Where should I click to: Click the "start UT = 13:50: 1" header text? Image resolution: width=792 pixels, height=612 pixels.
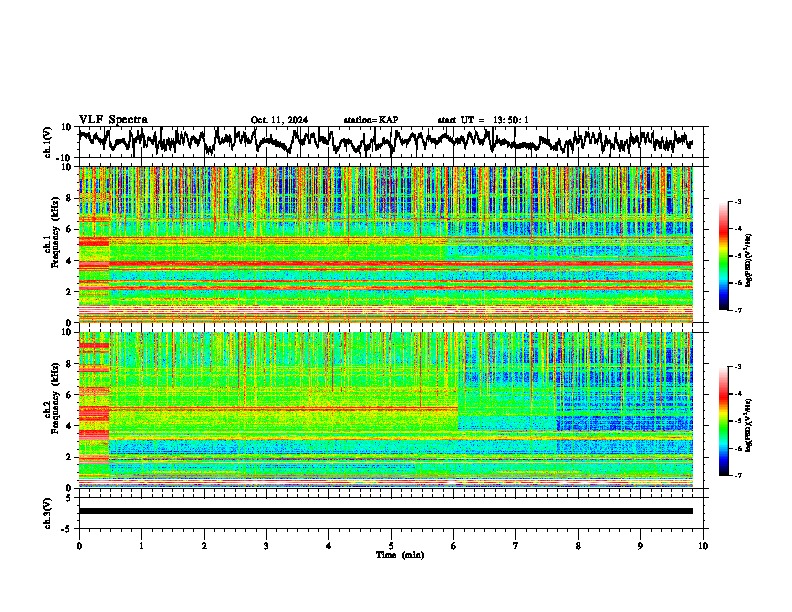(483, 120)
